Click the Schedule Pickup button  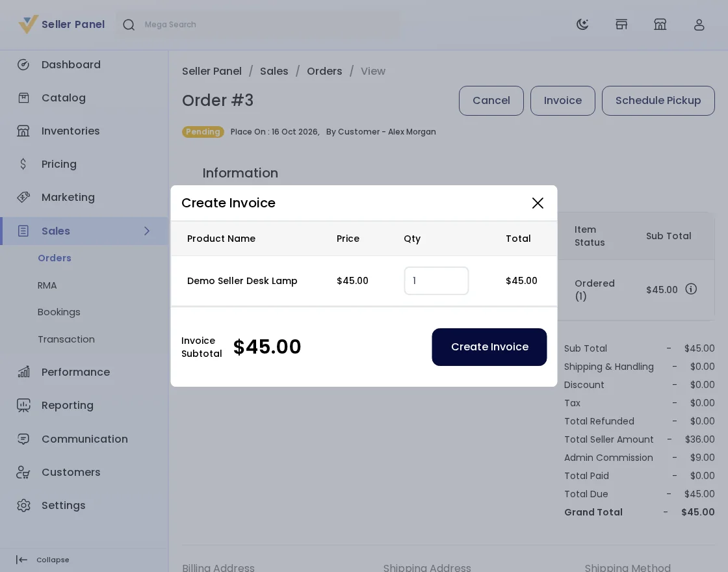(x=658, y=101)
